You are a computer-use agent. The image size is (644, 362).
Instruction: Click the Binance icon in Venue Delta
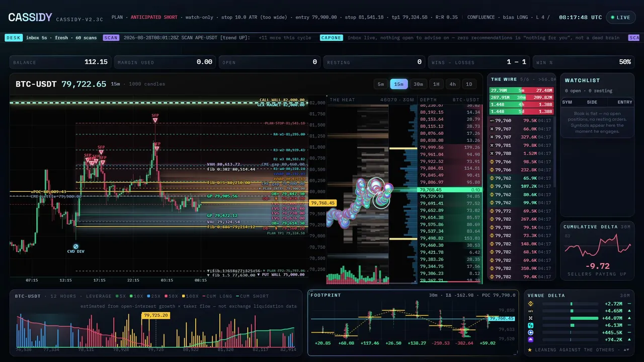530,304
